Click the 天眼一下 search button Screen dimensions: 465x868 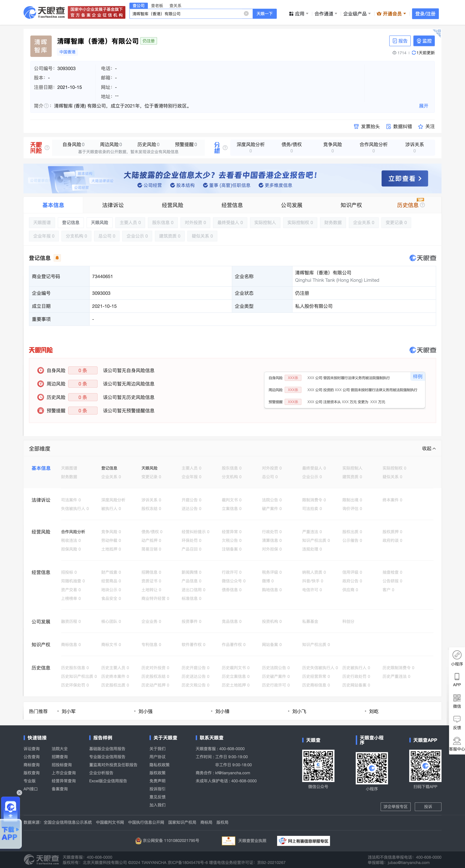tap(265, 14)
